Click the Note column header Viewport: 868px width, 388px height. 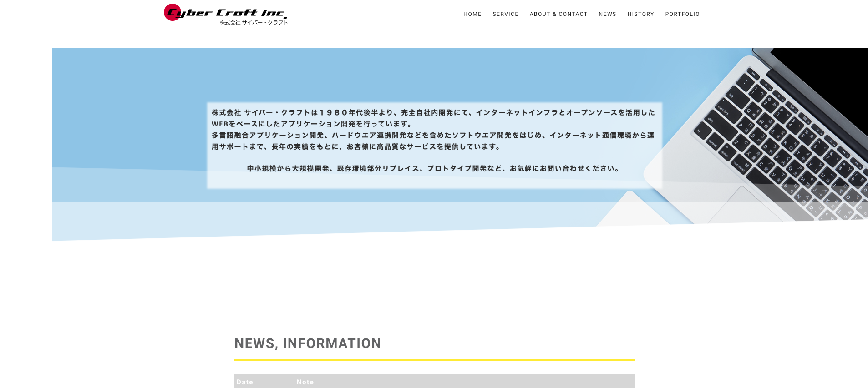click(305, 382)
